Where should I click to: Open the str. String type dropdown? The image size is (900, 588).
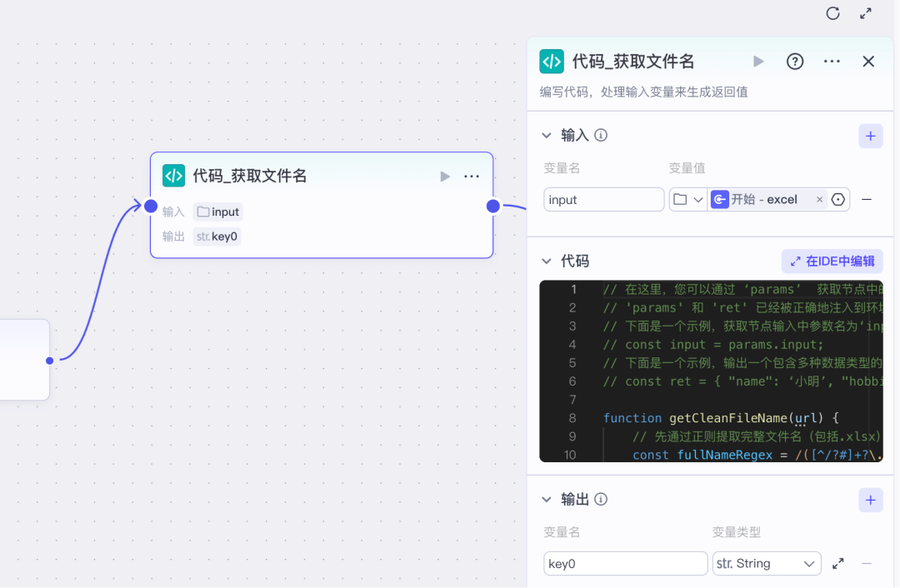click(x=767, y=564)
